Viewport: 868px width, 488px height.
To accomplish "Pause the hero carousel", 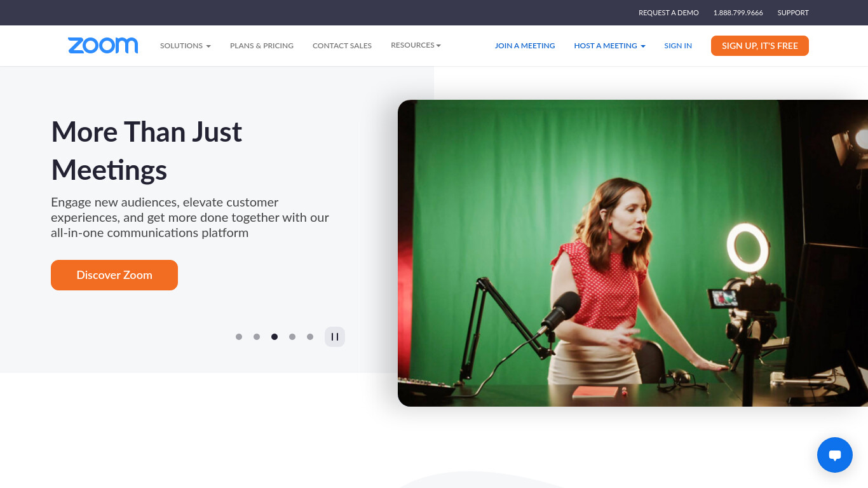I will [335, 337].
